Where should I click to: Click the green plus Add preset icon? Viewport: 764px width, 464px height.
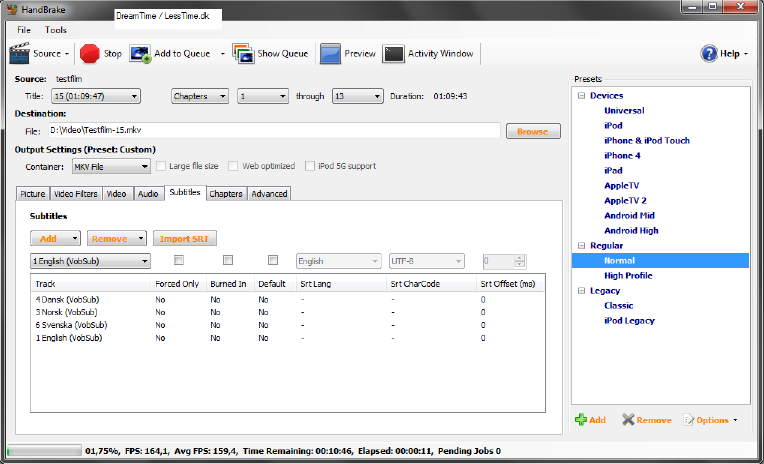click(581, 420)
